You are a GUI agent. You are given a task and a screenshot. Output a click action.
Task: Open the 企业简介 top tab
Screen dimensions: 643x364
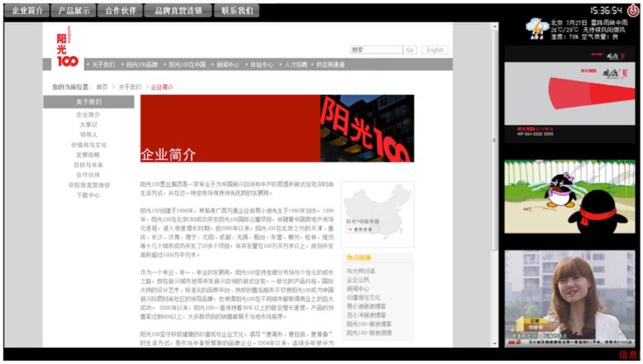click(28, 11)
